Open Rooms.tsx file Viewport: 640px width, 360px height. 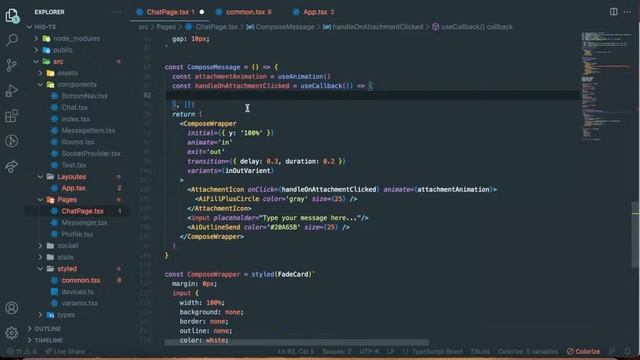pos(78,142)
